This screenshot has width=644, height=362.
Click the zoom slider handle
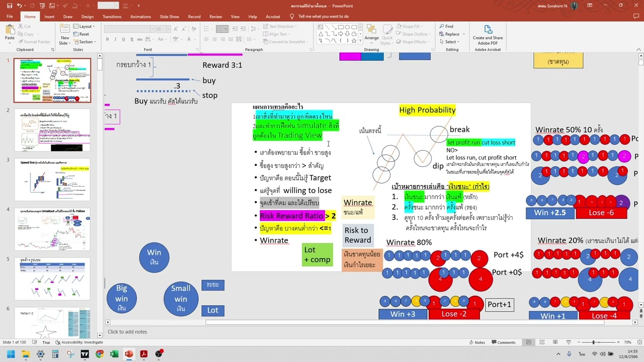(x=594, y=342)
